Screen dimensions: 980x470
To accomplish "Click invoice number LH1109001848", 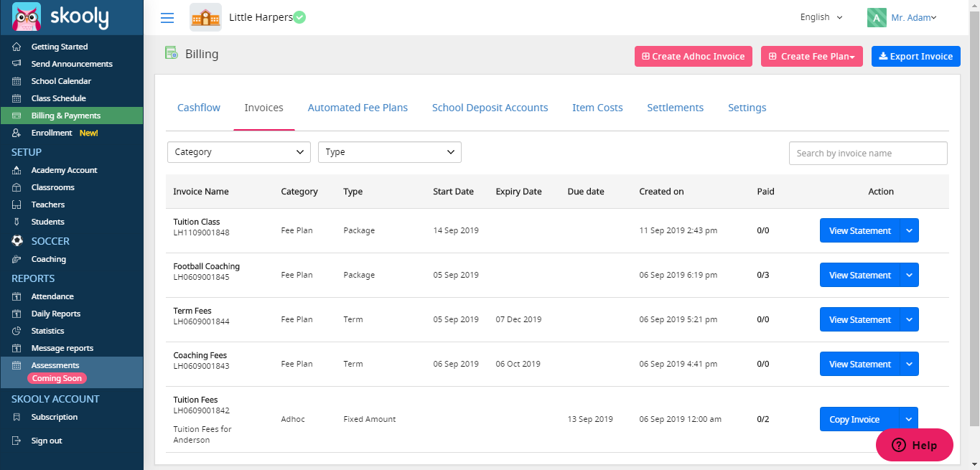I will [x=201, y=232].
